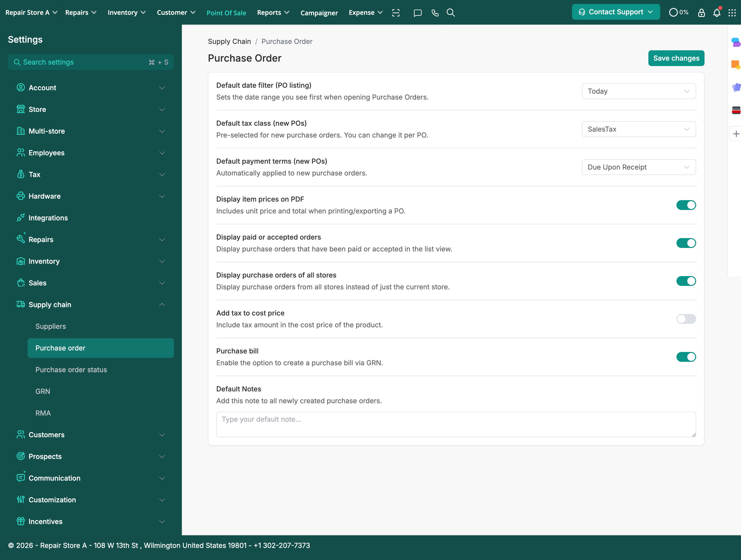The width and height of the screenshot is (741, 560).
Task: Turn off the Purchase bill toggle
Action: point(686,357)
